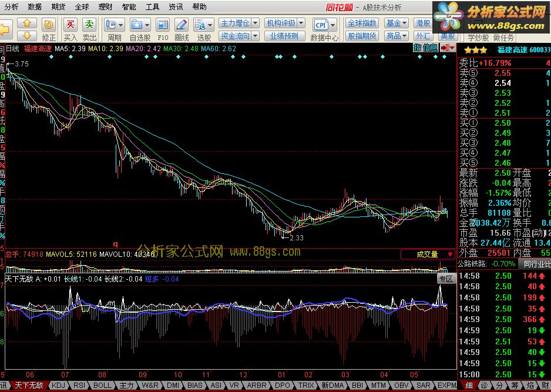The height and width of the screenshot is (392, 551).
Task: Click the 港股 button
Action: [423, 23]
